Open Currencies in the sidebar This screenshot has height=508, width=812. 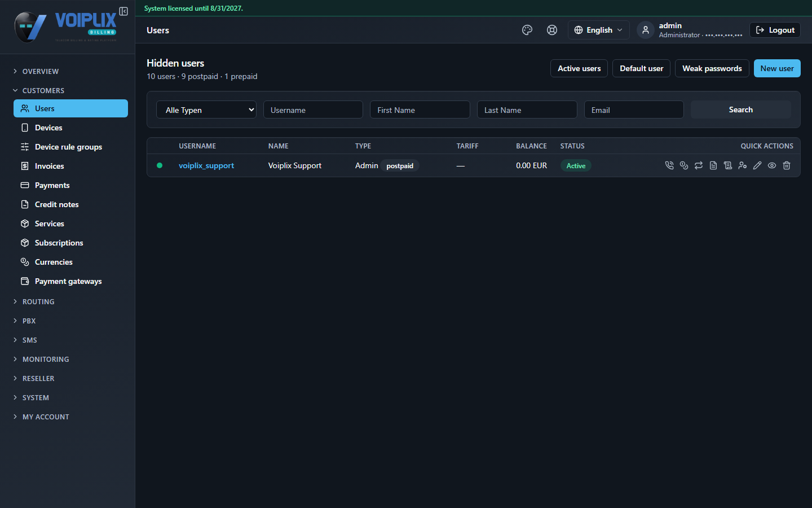click(70, 262)
